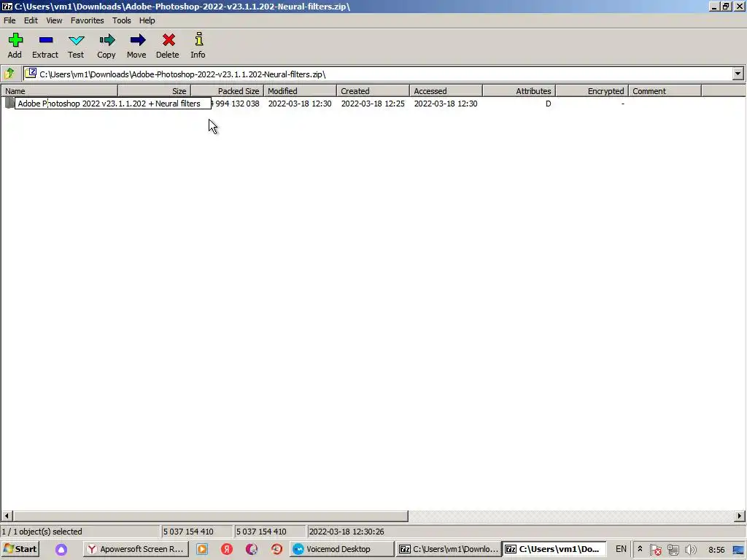Click the red Delete icon
Image resolution: width=747 pixels, height=560 pixels.
pos(169,40)
